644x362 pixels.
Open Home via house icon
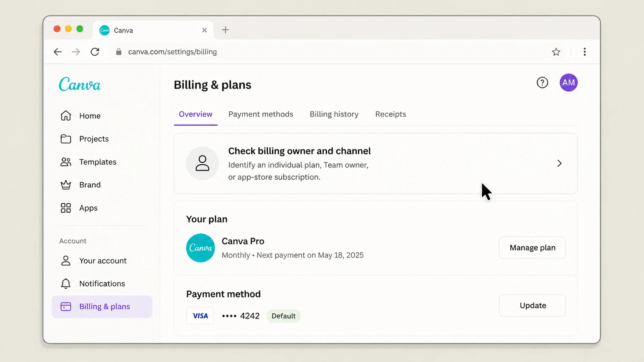(66, 116)
